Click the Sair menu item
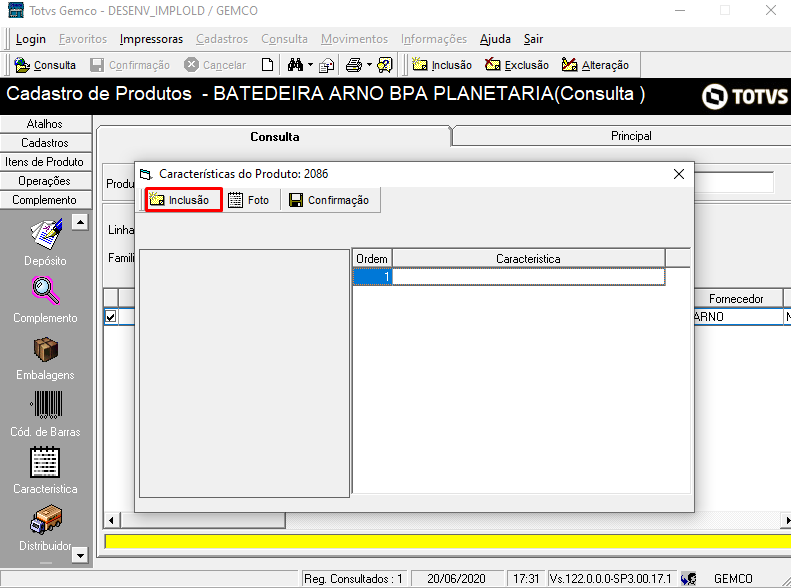The image size is (791, 588). pyautogui.click(x=533, y=39)
